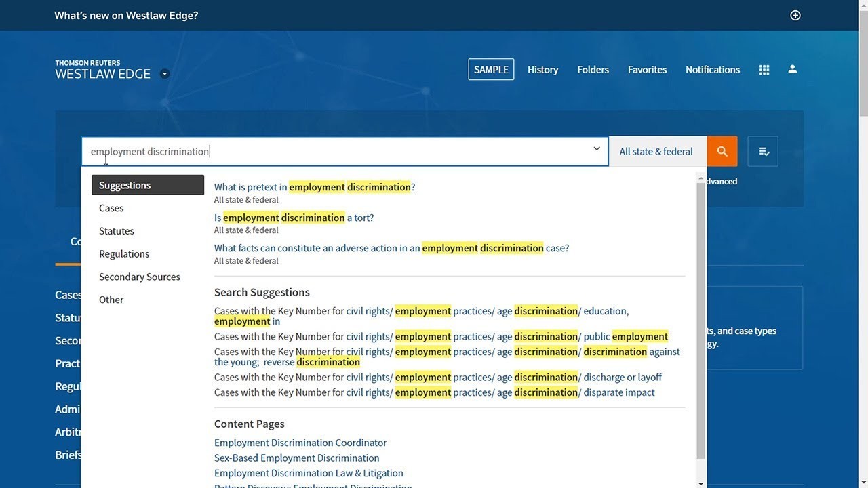This screenshot has width=868, height=488.
Task: Open 'Is employment discrimination a tort?' suggestion
Action: pyautogui.click(x=294, y=218)
